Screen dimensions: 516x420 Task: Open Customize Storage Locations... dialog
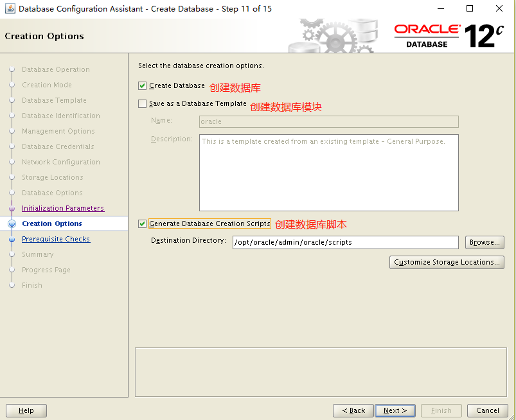[447, 262]
